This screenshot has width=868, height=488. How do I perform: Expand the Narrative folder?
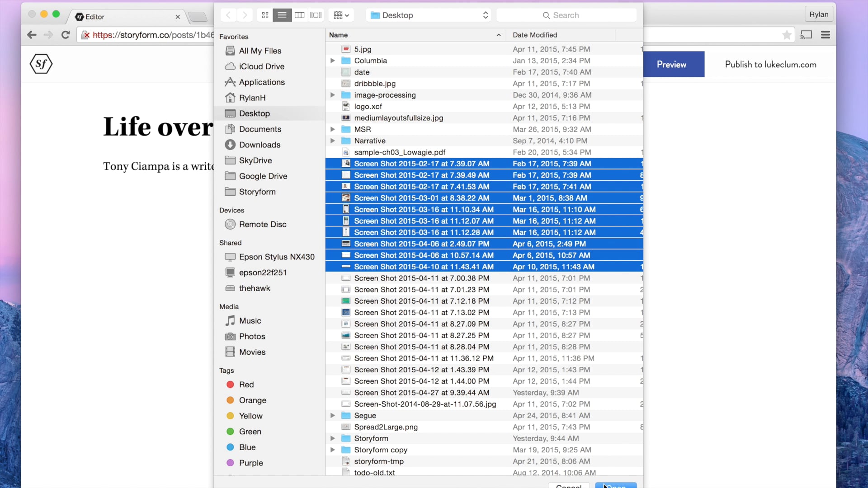point(333,141)
